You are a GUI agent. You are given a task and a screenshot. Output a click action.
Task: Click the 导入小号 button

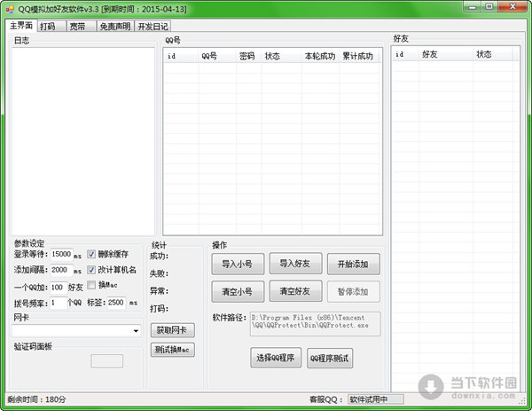[x=238, y=264]
